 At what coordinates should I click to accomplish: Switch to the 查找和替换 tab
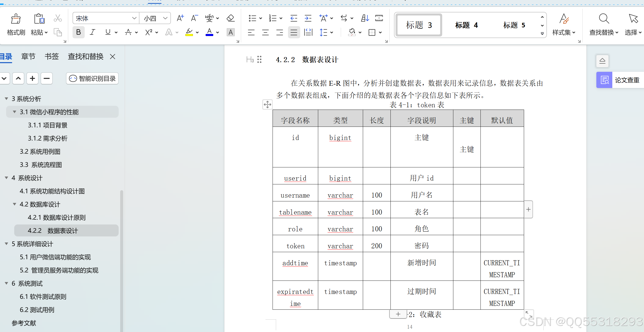coord(86,56)
